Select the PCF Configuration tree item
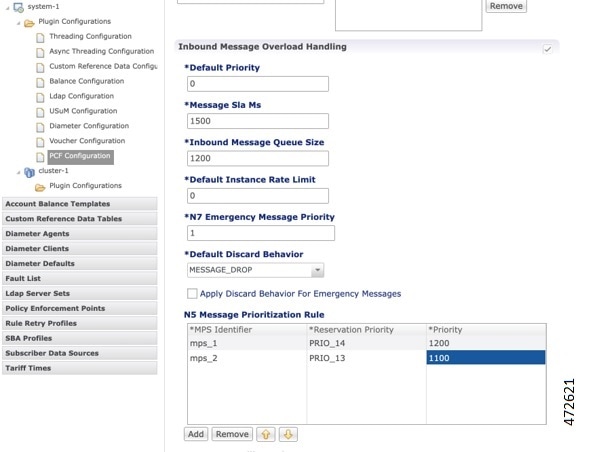The height and width of the screenshot is (452, 601). (79, 156)
